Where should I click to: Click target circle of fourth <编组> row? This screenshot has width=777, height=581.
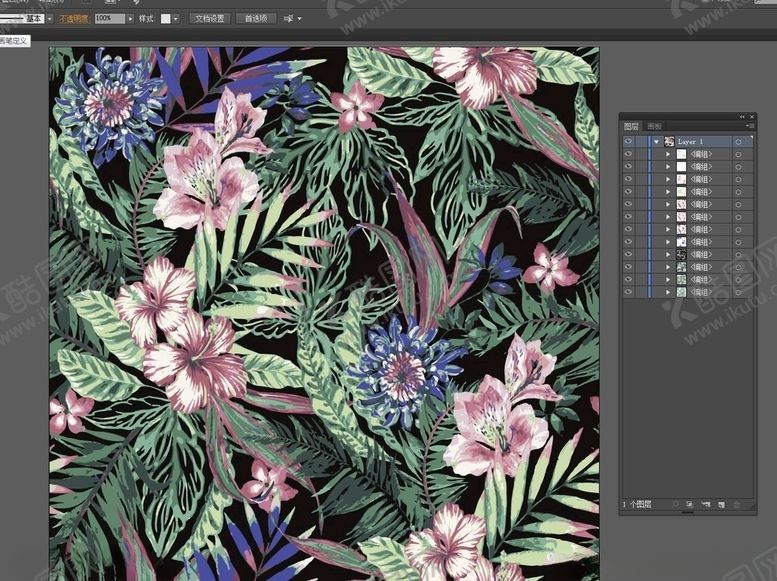(738, 192)
